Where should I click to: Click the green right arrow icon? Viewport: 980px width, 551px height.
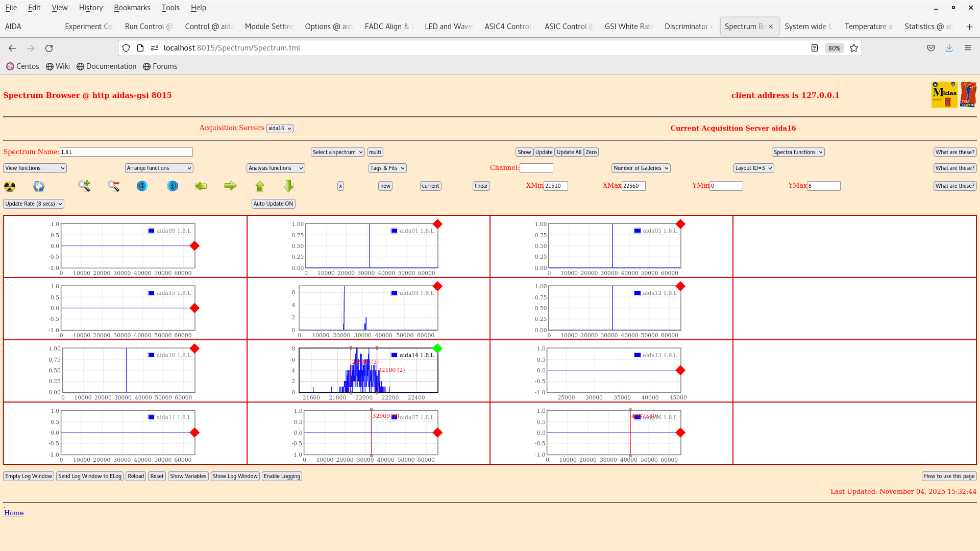[230, 186]
